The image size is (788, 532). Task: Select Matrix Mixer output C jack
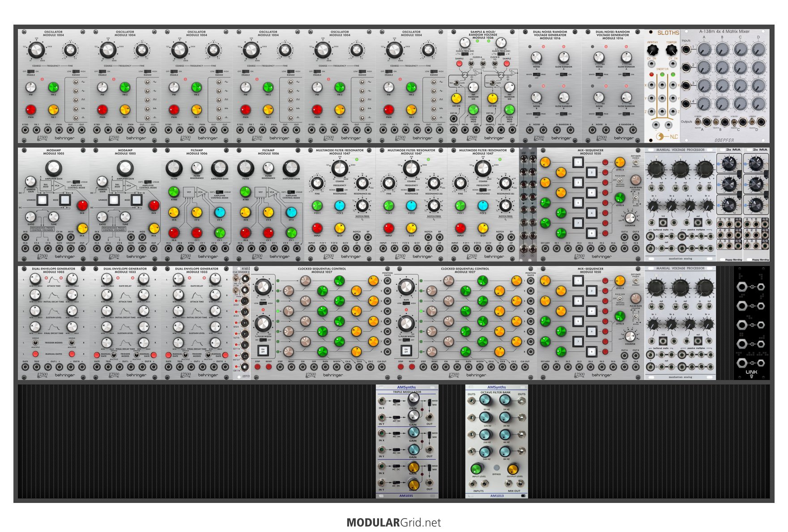click(x=743, y=122)
